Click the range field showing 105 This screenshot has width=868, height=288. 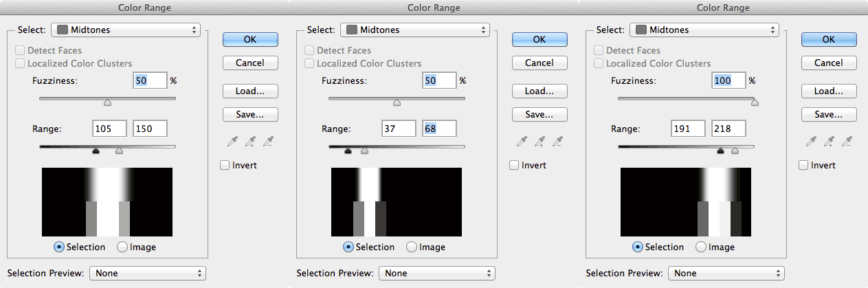(x=109, y=129)
